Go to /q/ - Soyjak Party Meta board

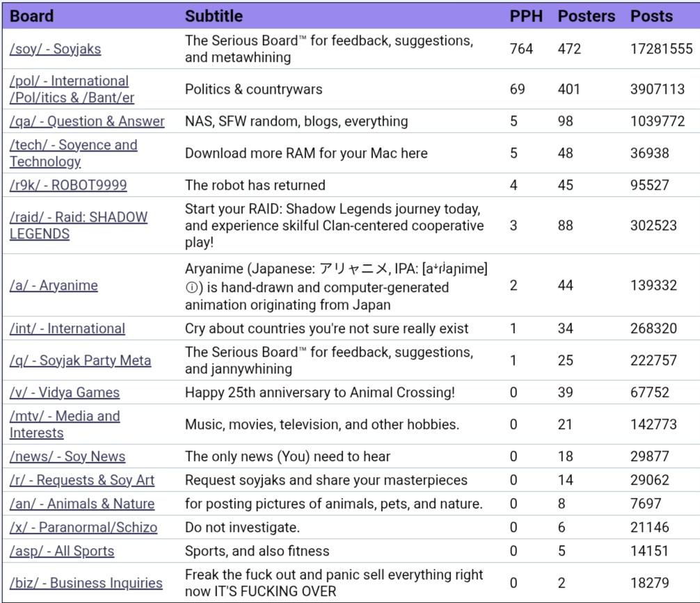80,361
